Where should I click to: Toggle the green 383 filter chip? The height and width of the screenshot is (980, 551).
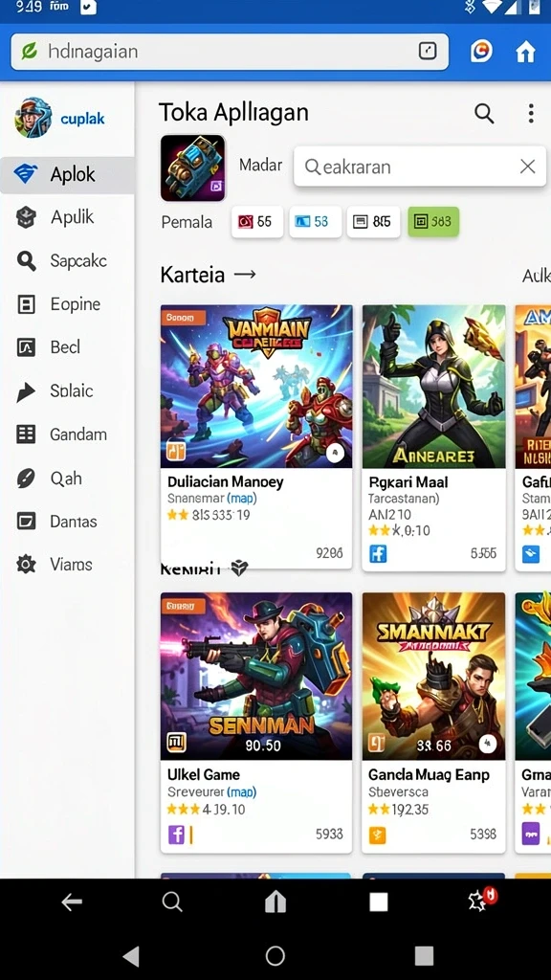pyautogui.click(x=433, y=222)
